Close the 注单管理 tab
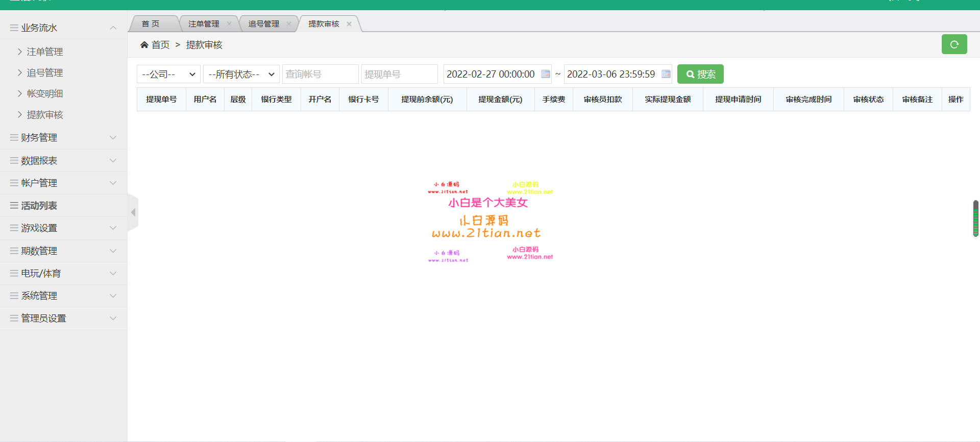 click(x=229, y=24)
